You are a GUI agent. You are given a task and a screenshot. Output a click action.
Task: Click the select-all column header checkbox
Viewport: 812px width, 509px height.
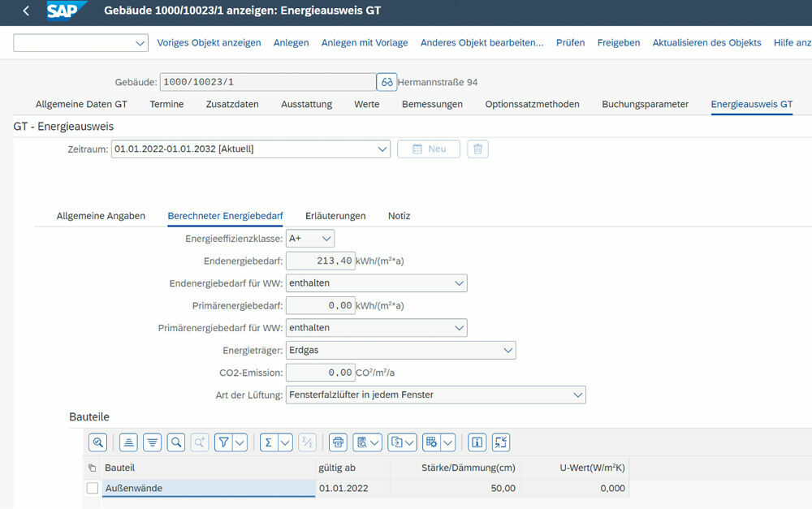click(x=93, y=468)
